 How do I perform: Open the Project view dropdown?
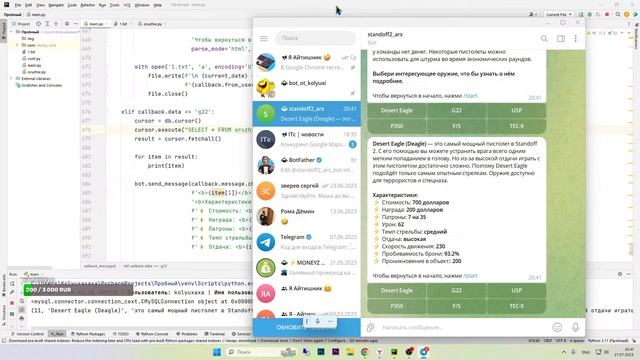21,24
